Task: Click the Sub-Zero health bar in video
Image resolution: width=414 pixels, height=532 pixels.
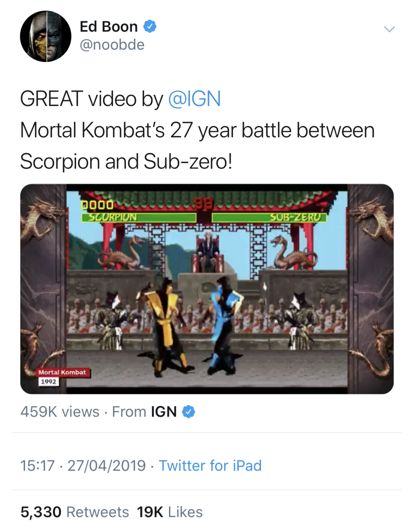Action: click(270, 217)
